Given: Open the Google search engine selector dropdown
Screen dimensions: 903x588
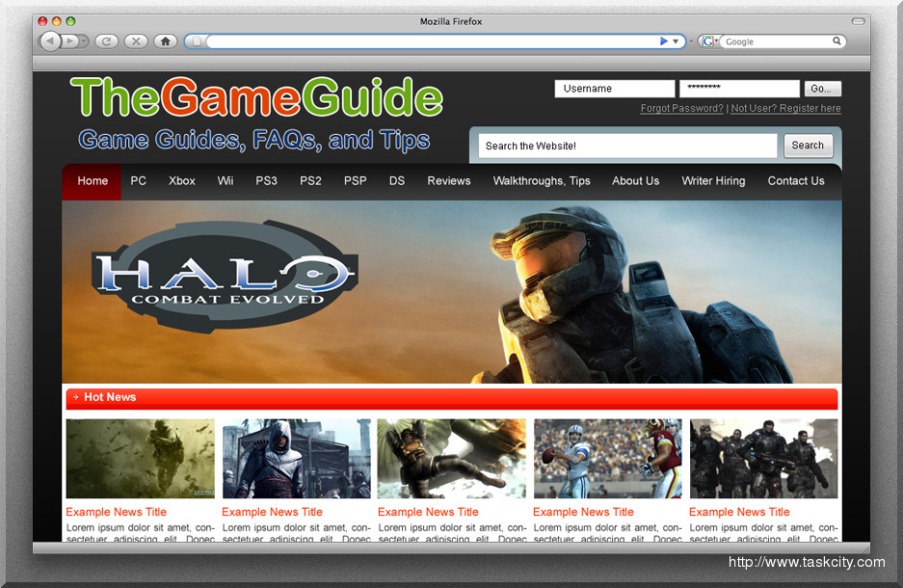Looking at the screenshot, I should click(708, 41).
